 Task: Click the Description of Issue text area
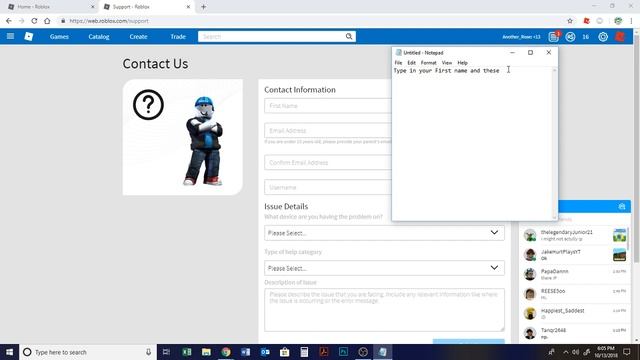[384, 310]
